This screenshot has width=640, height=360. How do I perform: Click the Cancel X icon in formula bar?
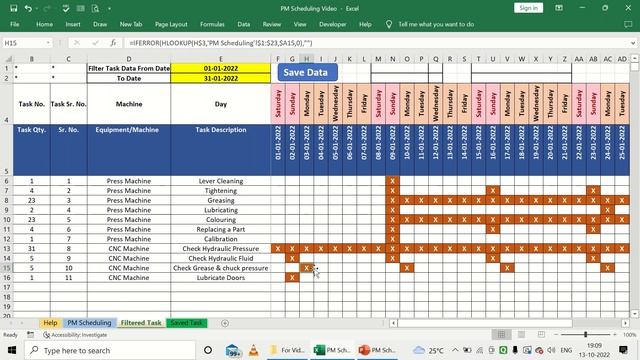click(x=77, y=43)
